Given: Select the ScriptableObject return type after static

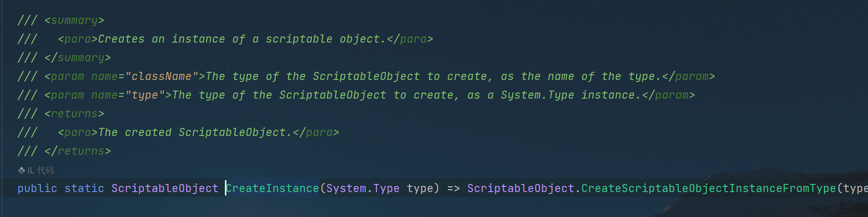Looking at the screenshot, I should [x=165, y=189].
